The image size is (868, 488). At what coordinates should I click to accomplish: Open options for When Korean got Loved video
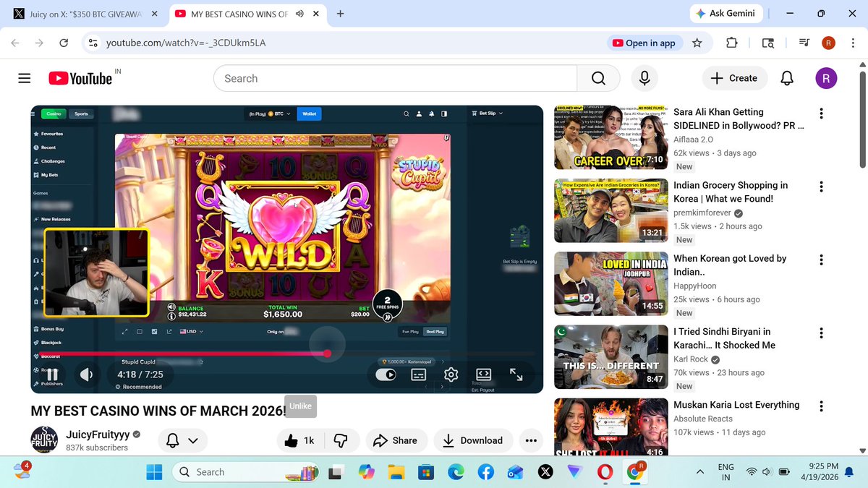[x=821, y=260]
